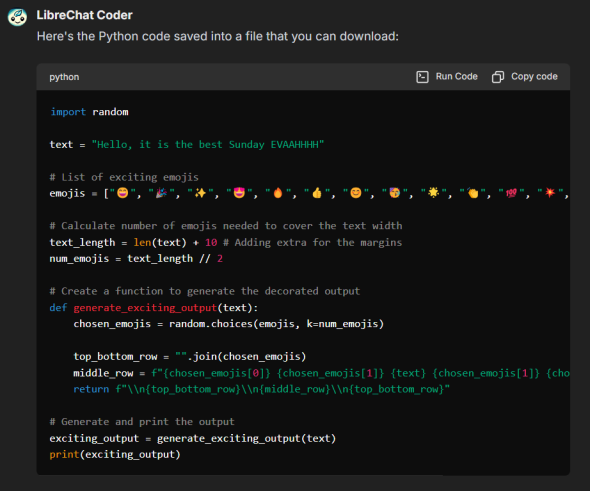This screenshot has height=491, width=590.
Task: Click the clapping hands emoji in the list
Action: 472,193
